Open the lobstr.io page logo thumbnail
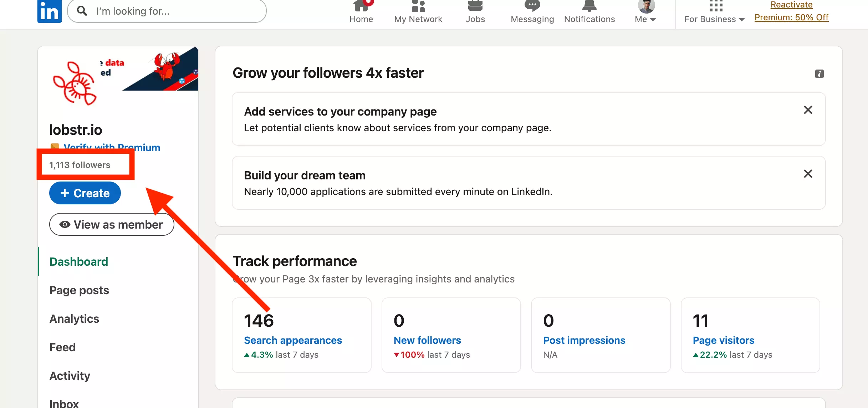This screenshot has height=408, width=868. pos(75,83)
